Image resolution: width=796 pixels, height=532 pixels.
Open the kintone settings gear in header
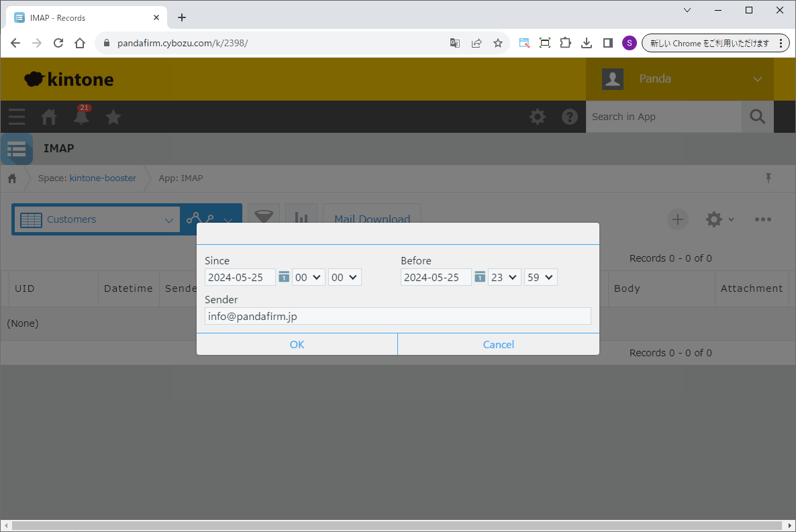(538, 117)
